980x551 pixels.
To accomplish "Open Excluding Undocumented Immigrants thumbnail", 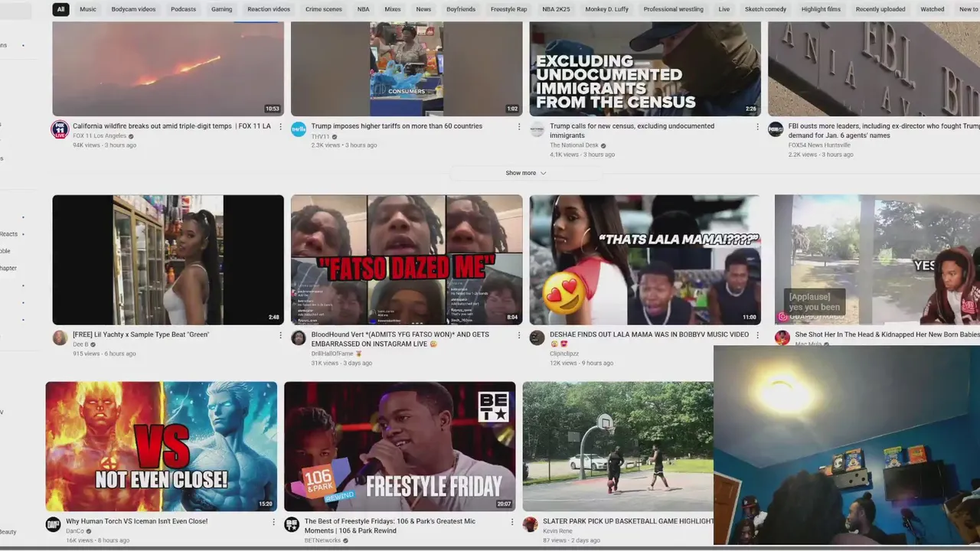I will (645, 69).
